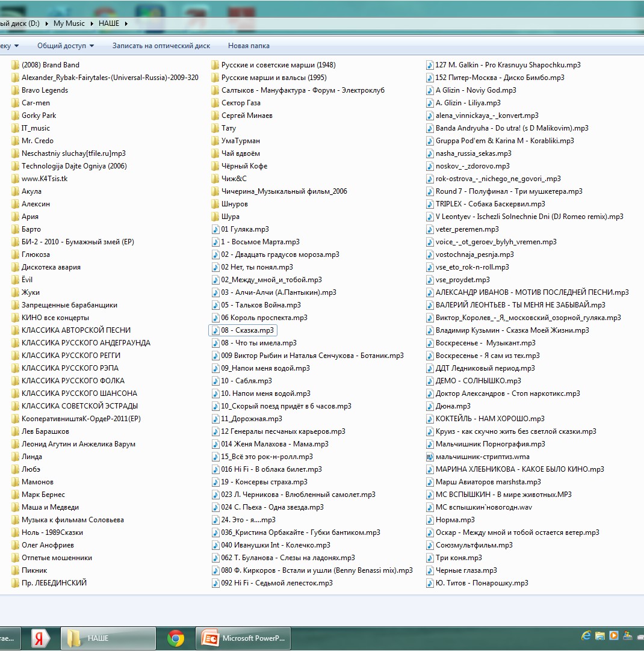644x651 pixels.
Task: Click the folder icon beside Пикник
Action: [16, 570]
